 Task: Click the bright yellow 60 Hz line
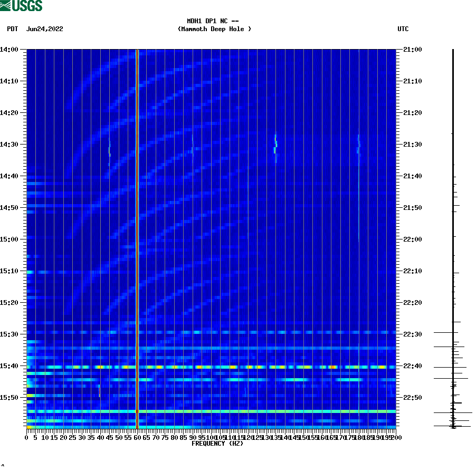tap(138, 237)
